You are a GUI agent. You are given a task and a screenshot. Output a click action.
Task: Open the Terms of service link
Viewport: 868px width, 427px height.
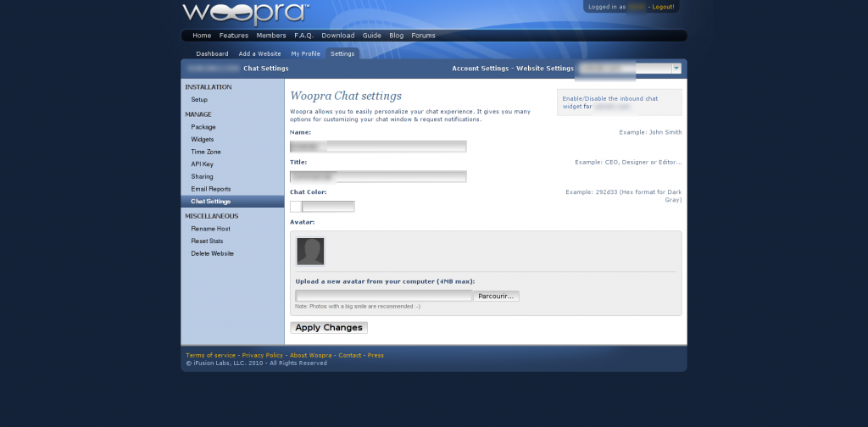(x=211, y=355)
